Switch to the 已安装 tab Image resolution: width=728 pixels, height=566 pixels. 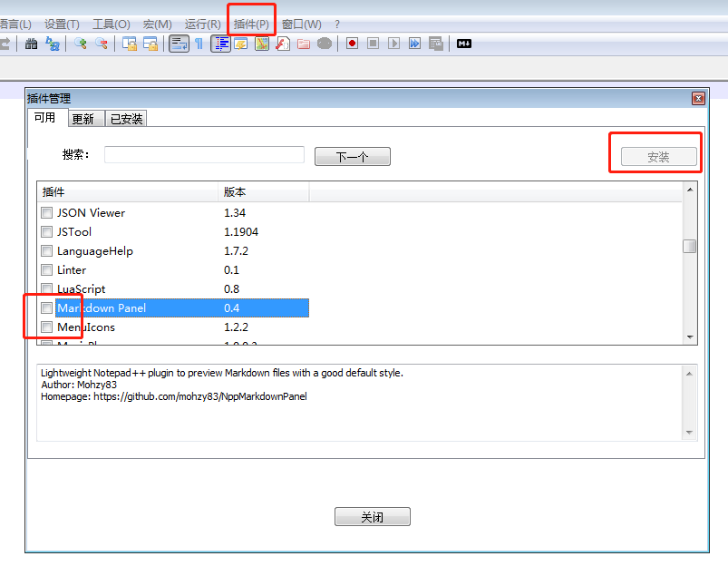click(126, 118)
